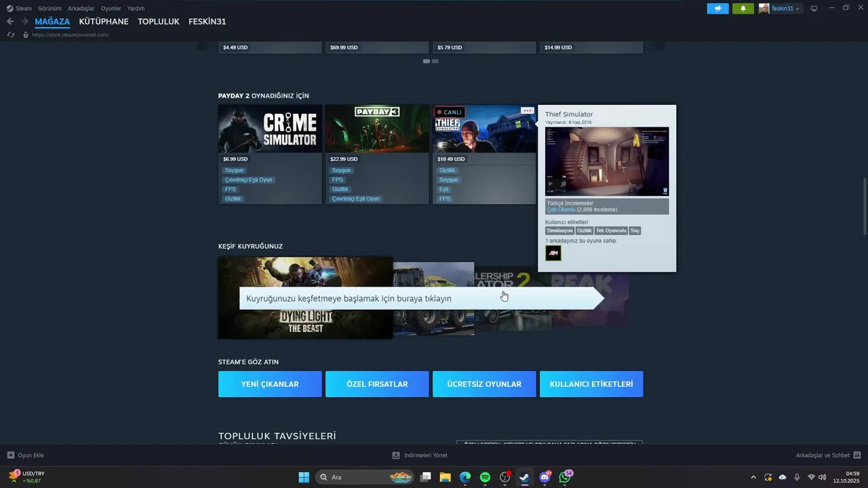This screenshot has width=868, height=488.
Task: Click the Suç tag in the popup
Action: (x=635, y=230)
